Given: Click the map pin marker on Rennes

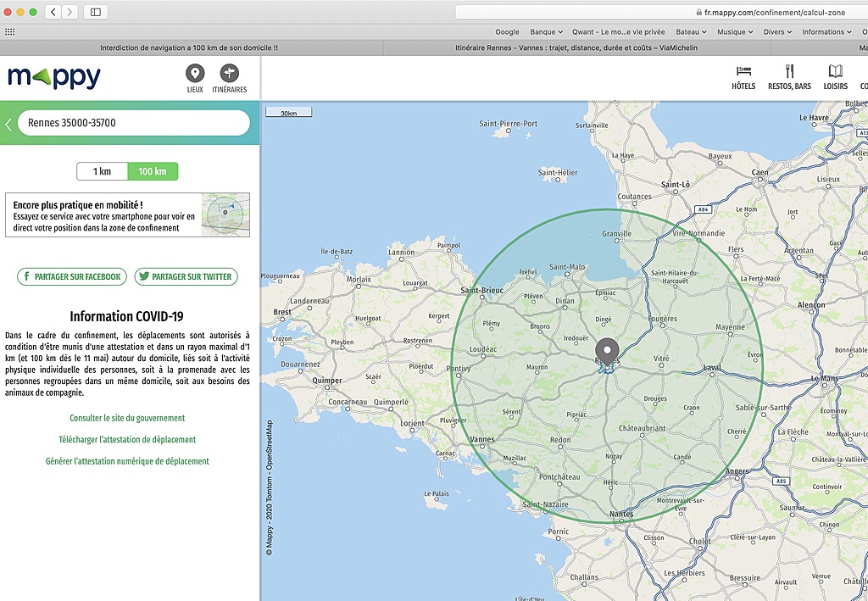Looking at the screenshot, I should point(607,352).
